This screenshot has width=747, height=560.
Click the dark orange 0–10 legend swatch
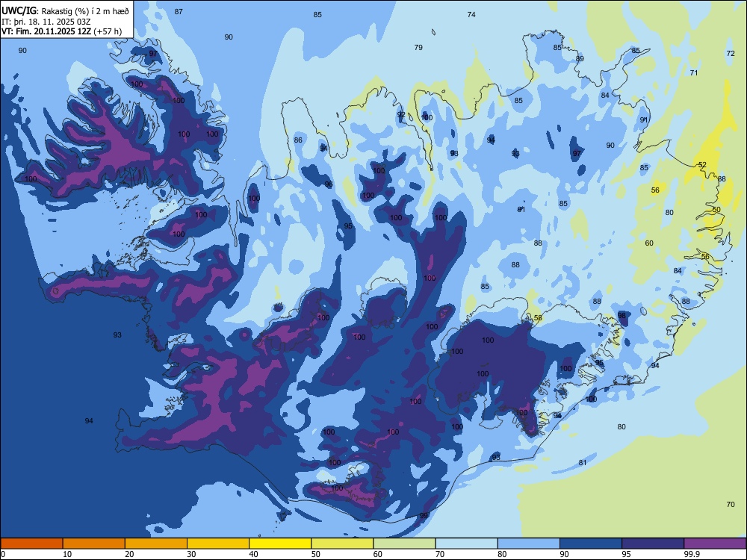31,544
